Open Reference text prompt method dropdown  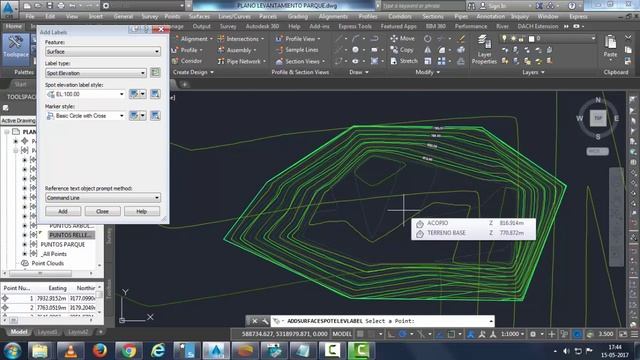pos(103,198)
